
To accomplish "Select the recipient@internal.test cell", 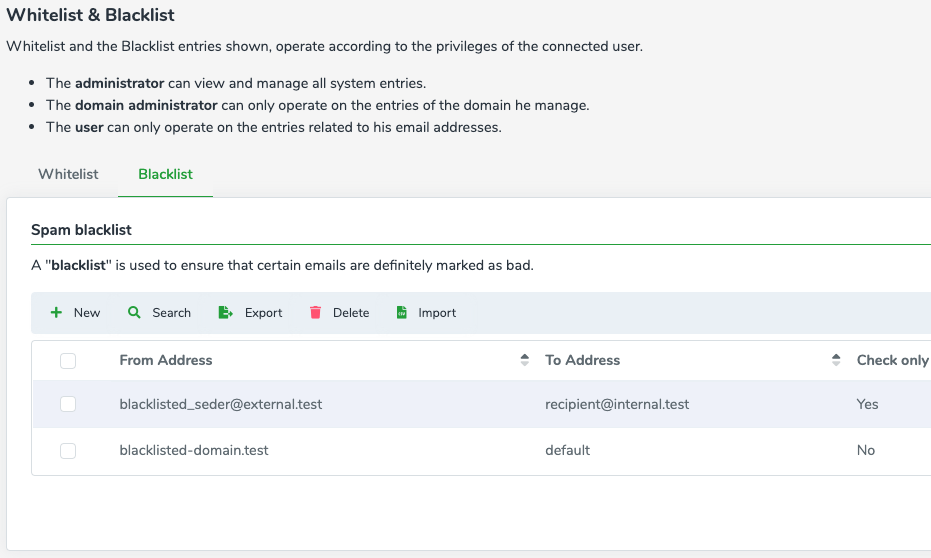I will 617,404.
